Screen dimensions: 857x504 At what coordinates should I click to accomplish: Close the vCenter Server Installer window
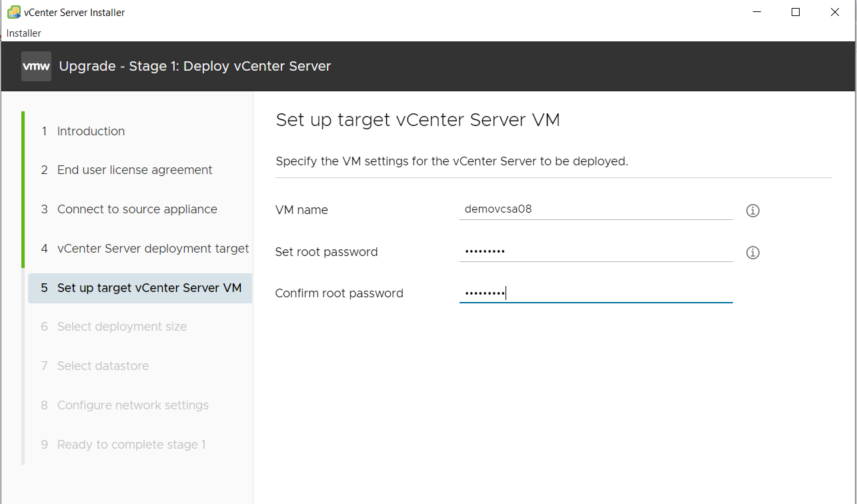(835, 12)
